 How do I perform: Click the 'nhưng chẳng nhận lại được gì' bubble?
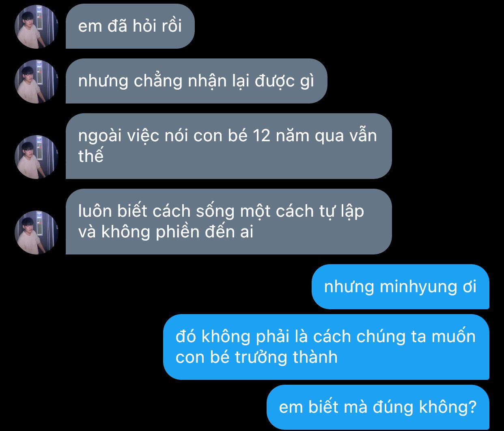[196, 81]
